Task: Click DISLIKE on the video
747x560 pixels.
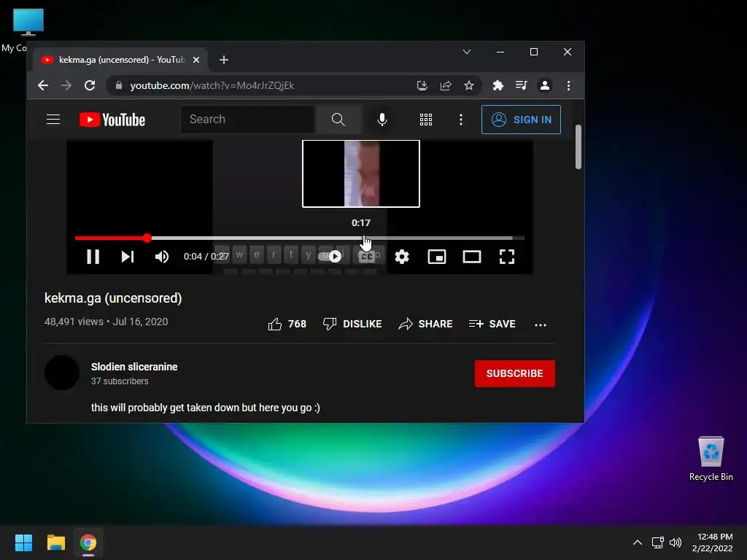Action: (352, 324)
